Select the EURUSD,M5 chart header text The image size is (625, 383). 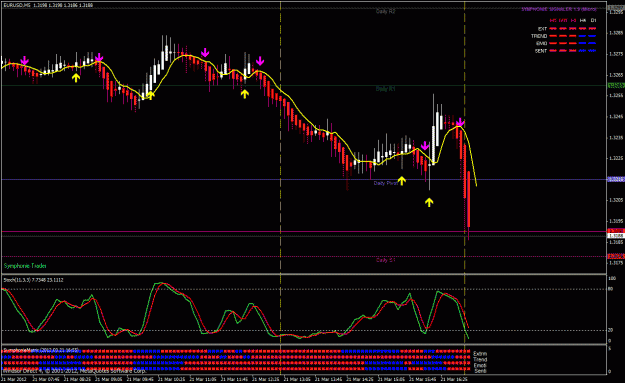[x=48, y=5]
